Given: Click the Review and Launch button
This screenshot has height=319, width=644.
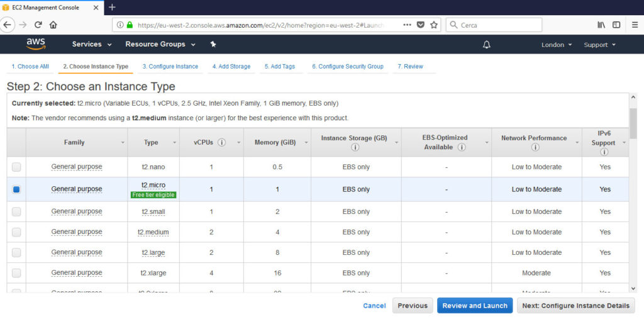Looking at the screenshot, I should (x=475, y=306).
